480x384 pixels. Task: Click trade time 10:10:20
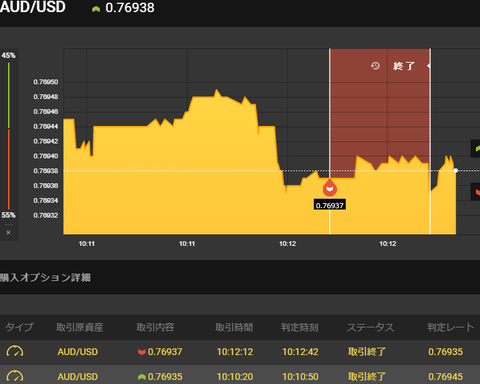coord(235,377)
